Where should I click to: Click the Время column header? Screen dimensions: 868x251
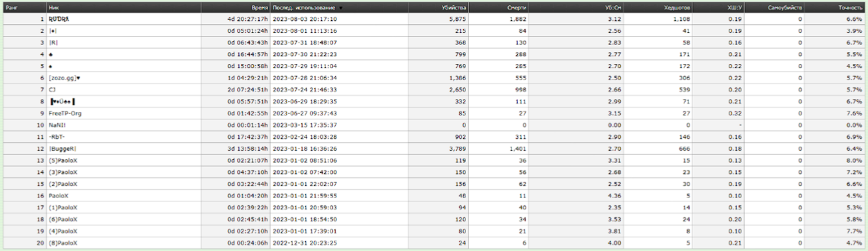tap(260, 8)
